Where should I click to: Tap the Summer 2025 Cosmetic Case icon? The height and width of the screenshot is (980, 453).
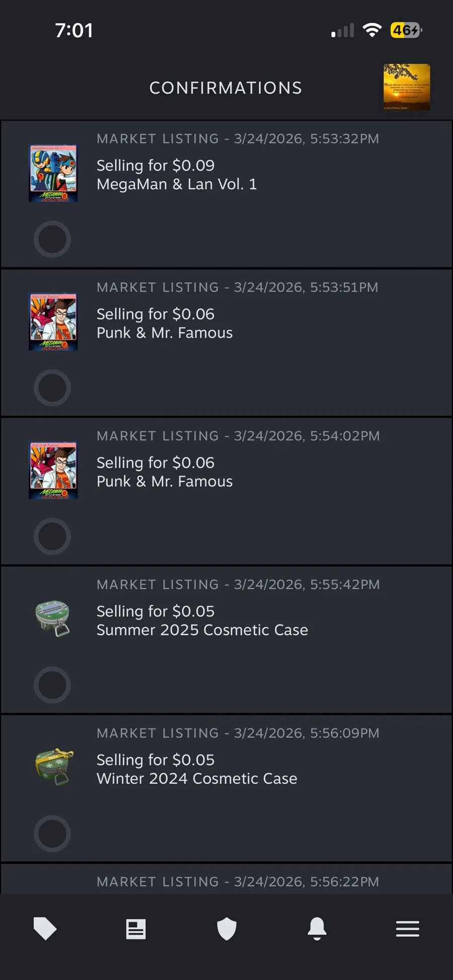(x=53, y=618)
